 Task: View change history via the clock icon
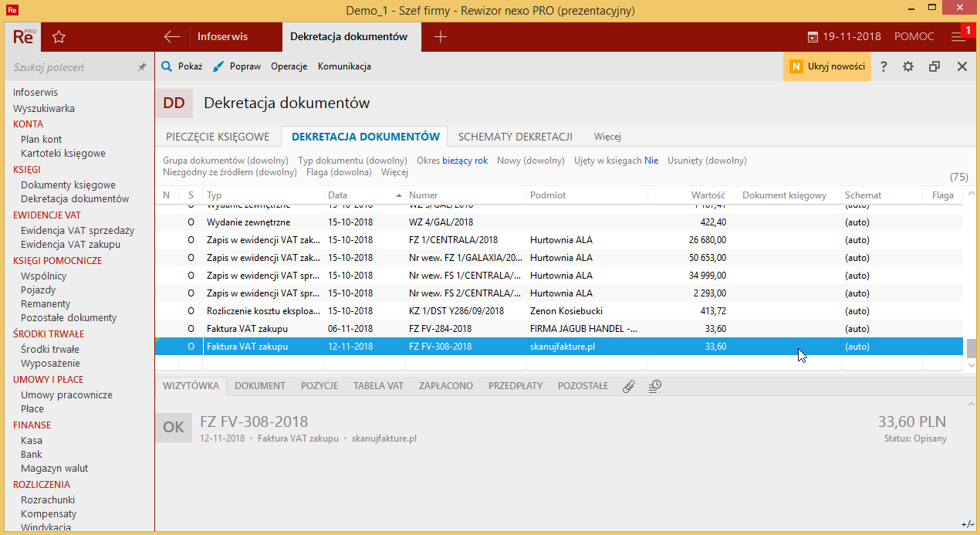(654, 384)
